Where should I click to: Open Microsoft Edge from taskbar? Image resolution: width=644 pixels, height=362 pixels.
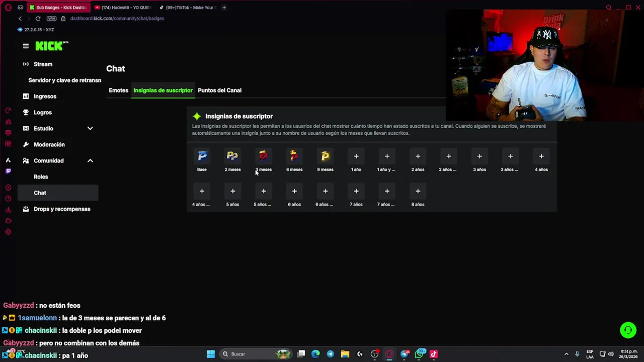pos(315,354)
